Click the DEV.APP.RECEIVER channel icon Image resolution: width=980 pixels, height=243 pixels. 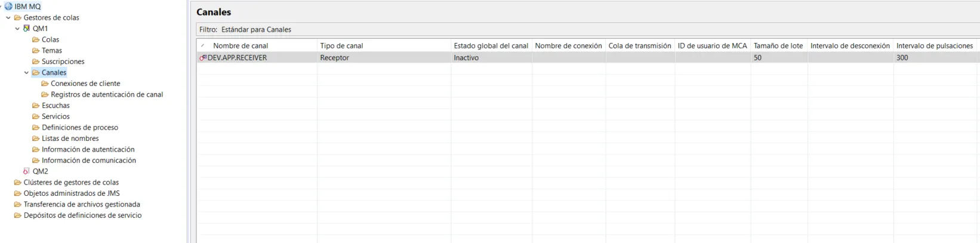tap(203, 58)
